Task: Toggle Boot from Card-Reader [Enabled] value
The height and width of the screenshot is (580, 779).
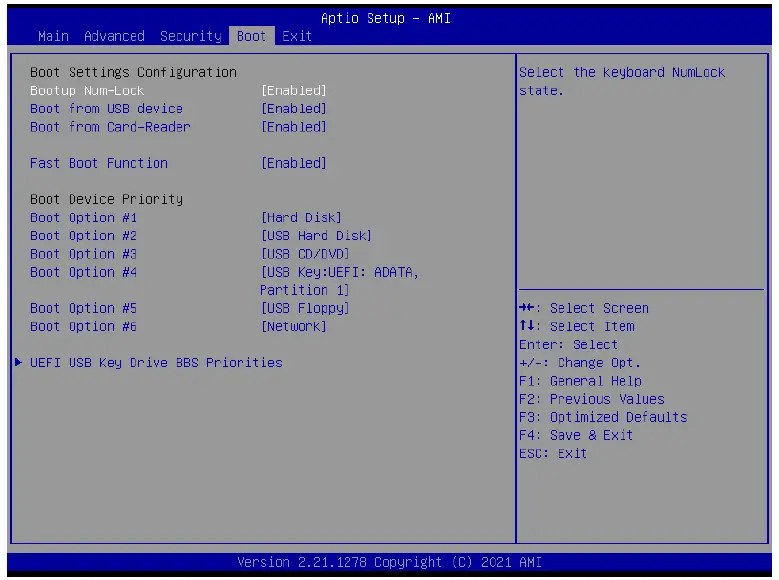Action: [x=294, y=127]
